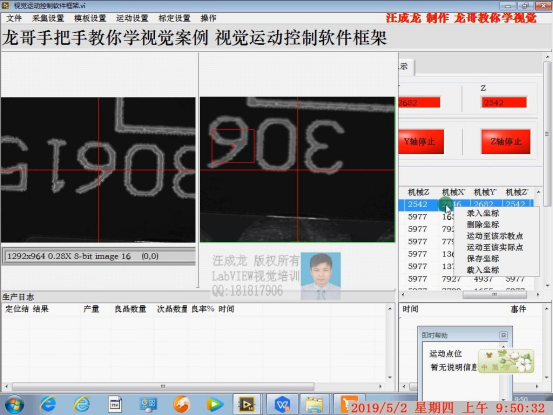Image resolution: width=553 pixels, height=415 pixels.
Task: Open the control panel monitor taskbar icon
Action: click(x=148, y=404)
